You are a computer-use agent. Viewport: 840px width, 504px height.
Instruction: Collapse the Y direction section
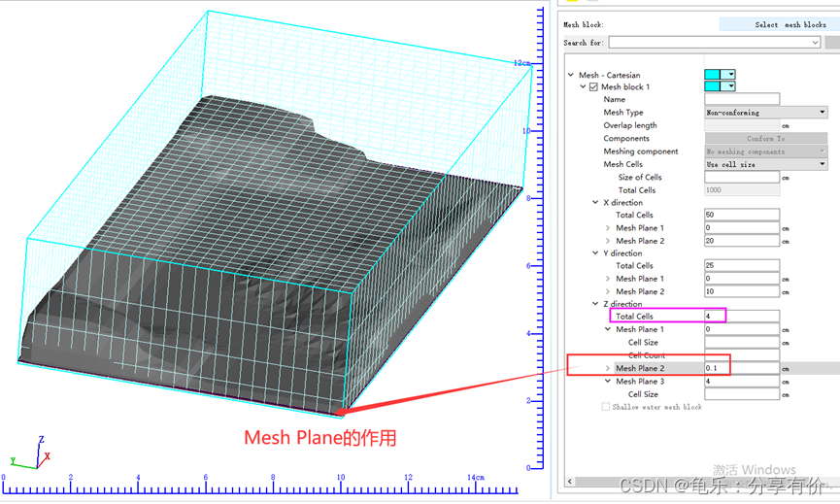pyautogui.click(x=595, y=253)
